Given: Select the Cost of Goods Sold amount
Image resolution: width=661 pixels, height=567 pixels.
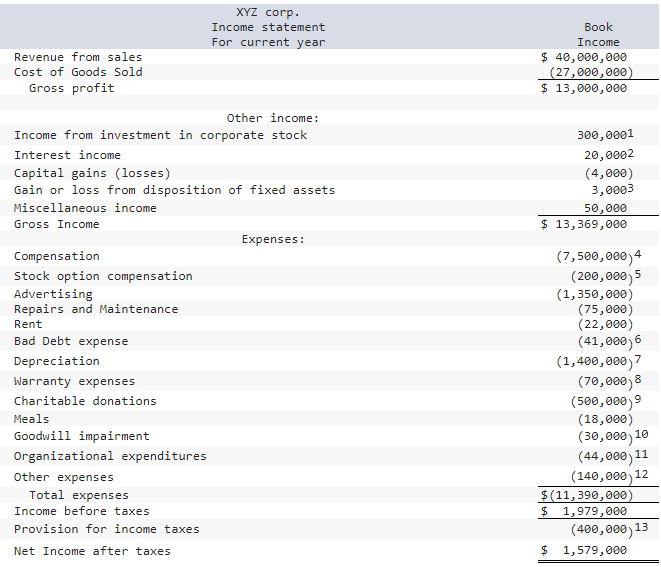Looking at the screenshot, I should tap(591, 72).
